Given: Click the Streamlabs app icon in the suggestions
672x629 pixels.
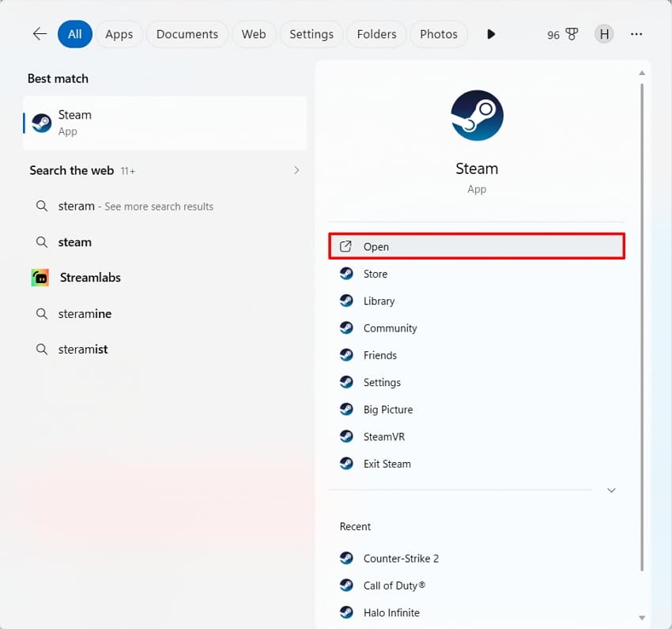Looking at the screenshot, I should click(40, 278).
